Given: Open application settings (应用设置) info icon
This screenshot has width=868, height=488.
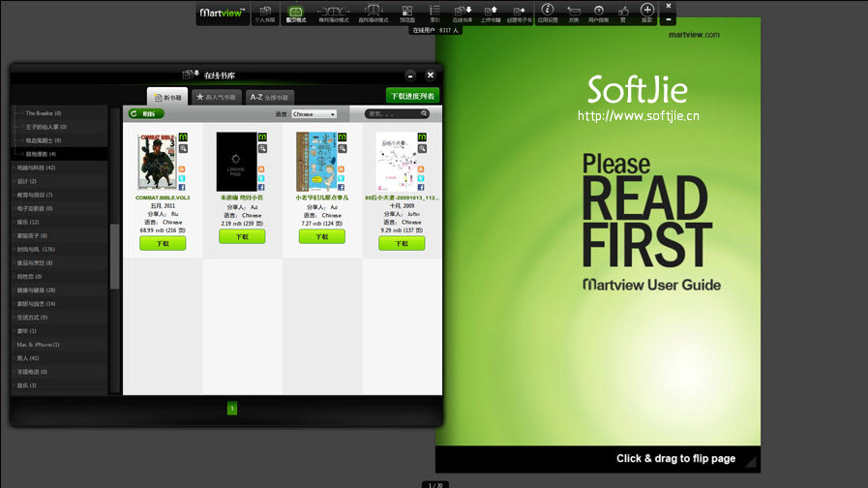Looking at the screenshot, I should tap(547, 13).
